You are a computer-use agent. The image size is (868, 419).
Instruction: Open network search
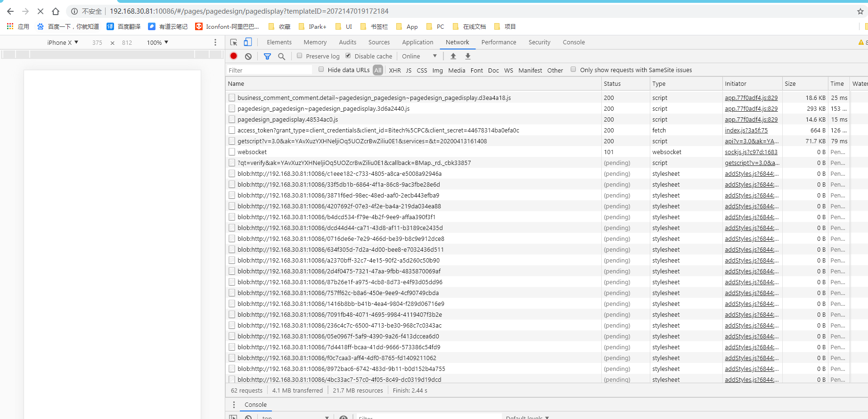pyautogui.click(x=281, y=56)
